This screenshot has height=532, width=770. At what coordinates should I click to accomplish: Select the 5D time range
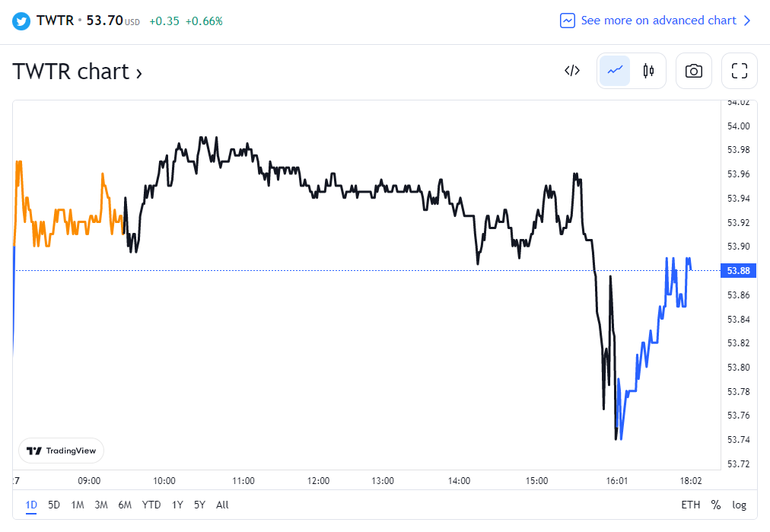click(54, 505)
